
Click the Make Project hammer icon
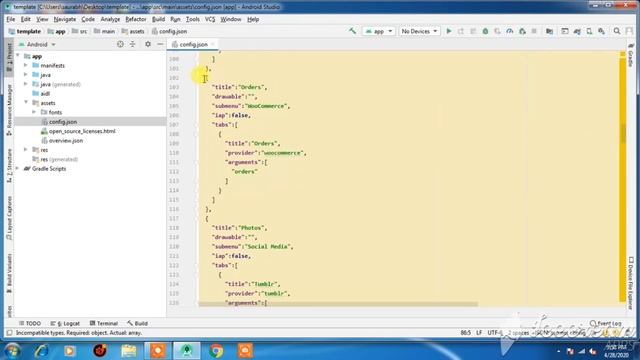point(352,31)
